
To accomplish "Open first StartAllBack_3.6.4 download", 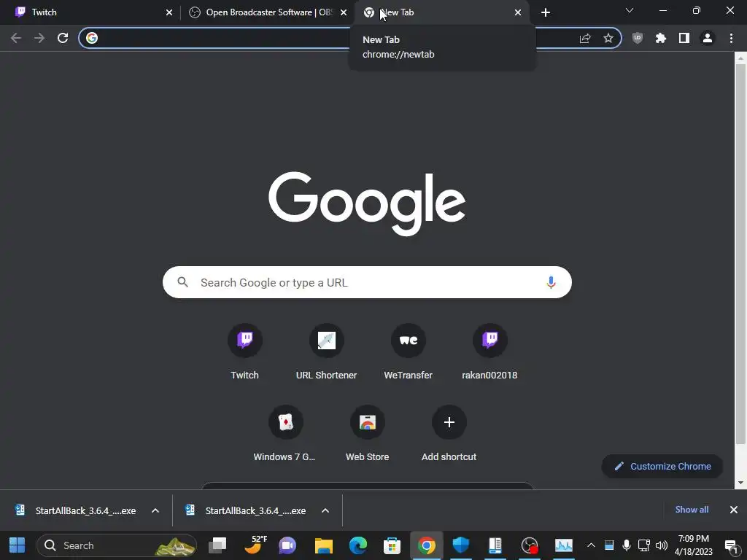I will coord(76,510).
